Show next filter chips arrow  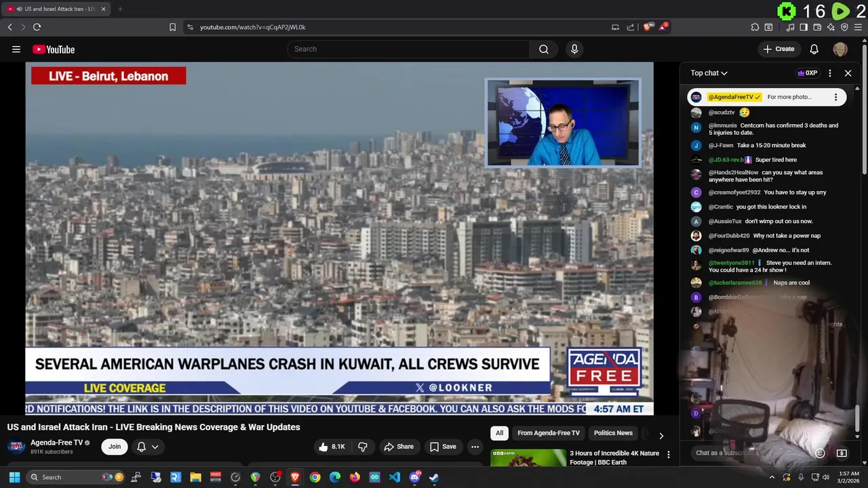[x=661, y=435]
